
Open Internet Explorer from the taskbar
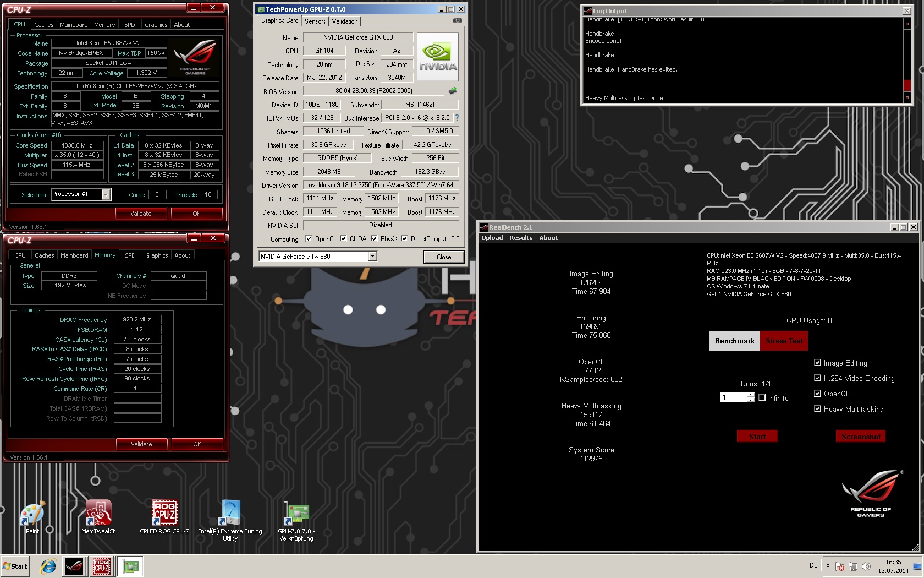[48, 566]
